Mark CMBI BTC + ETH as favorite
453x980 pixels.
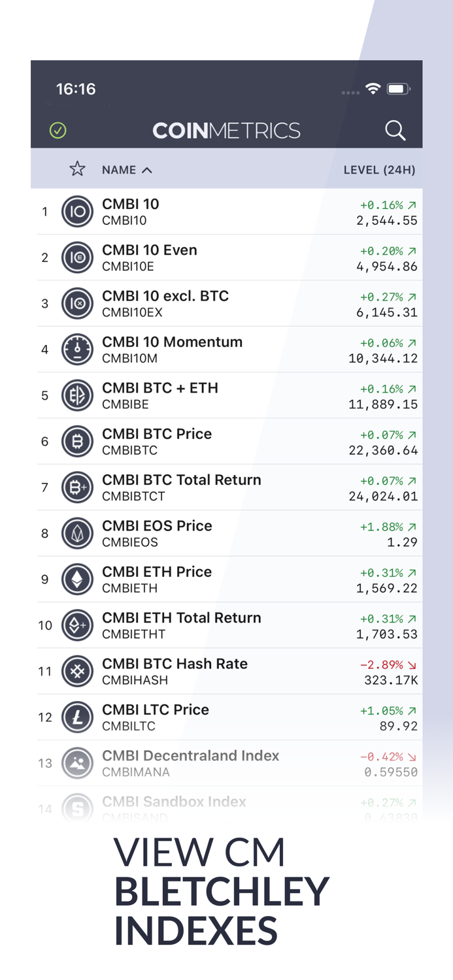(77, 395)
